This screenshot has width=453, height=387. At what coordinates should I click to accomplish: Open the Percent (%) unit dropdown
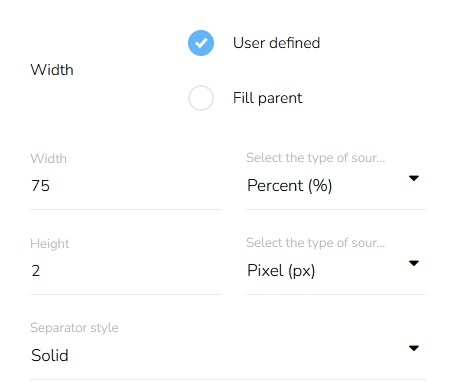point(336,186)
